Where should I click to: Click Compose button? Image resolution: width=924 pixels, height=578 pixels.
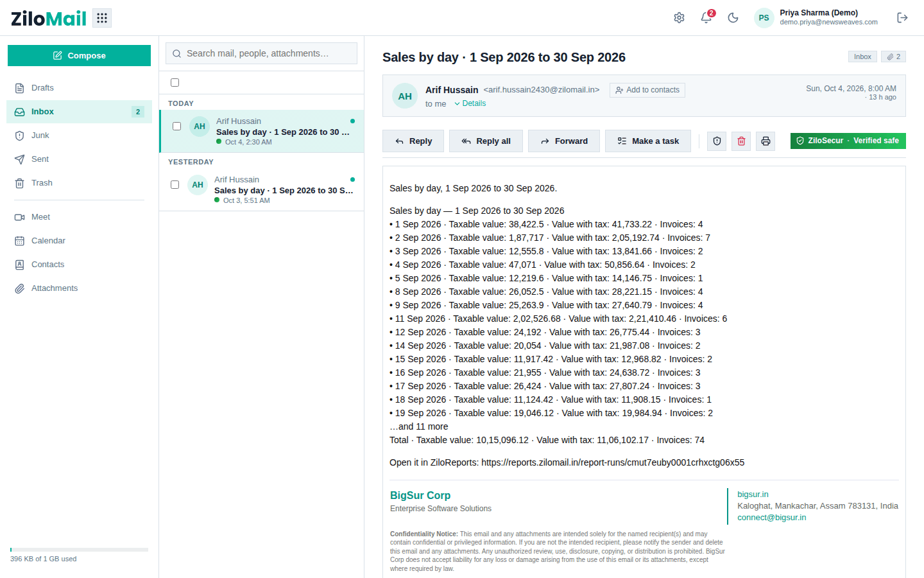79,55
